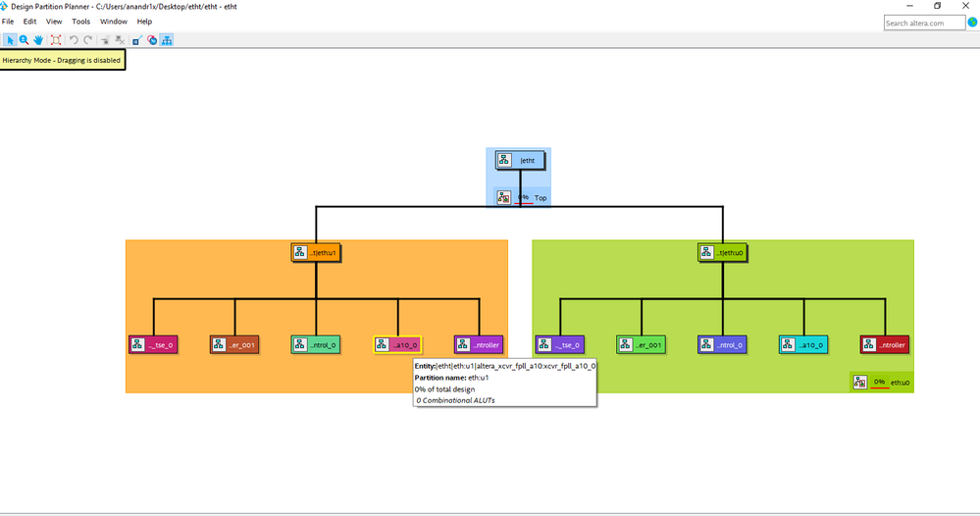Select the ...t|eth:u1 orange block
980x516 pixels.
pos(316,253)
